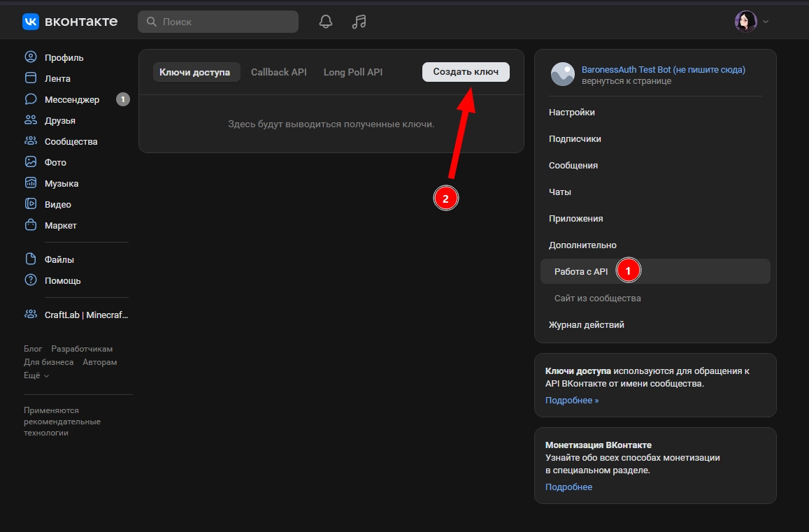Expand the "Ещё" footer dropdown

pyautogui.click(x=36, y=375)
